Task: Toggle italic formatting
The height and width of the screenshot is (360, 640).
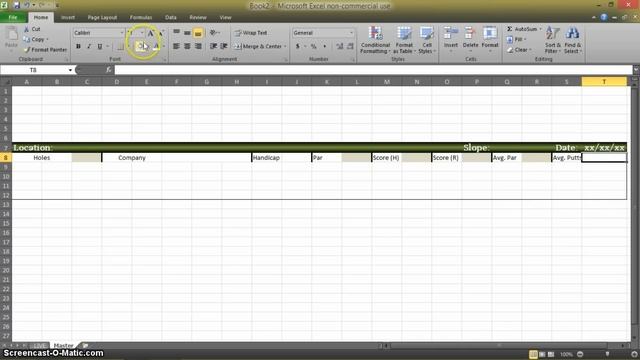Action: click(89, 47)
